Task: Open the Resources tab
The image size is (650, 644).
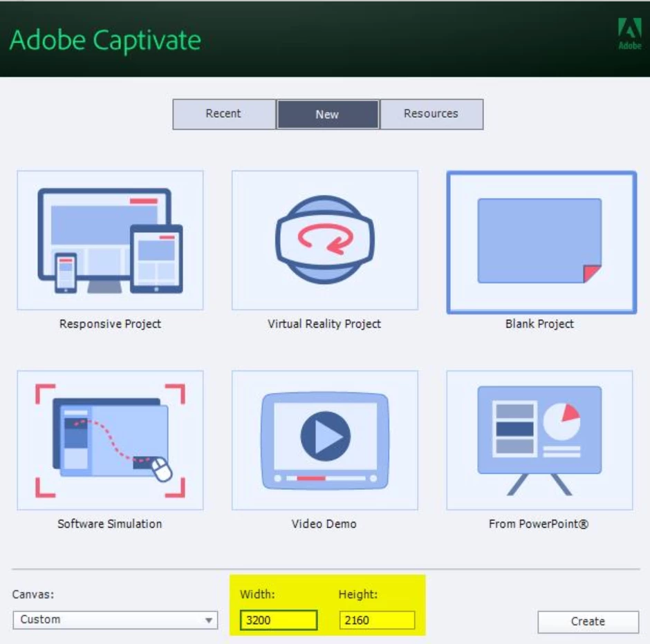Action: (x=431, y=114)
